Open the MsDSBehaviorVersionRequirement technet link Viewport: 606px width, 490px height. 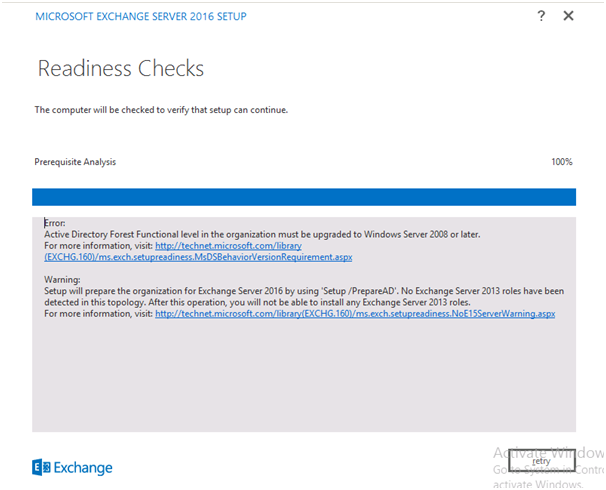[198, 251]
